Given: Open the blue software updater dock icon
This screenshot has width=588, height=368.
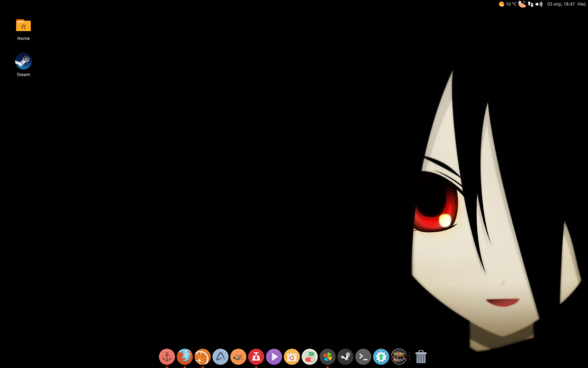Looking at the screenshot, I should point(381,357).
